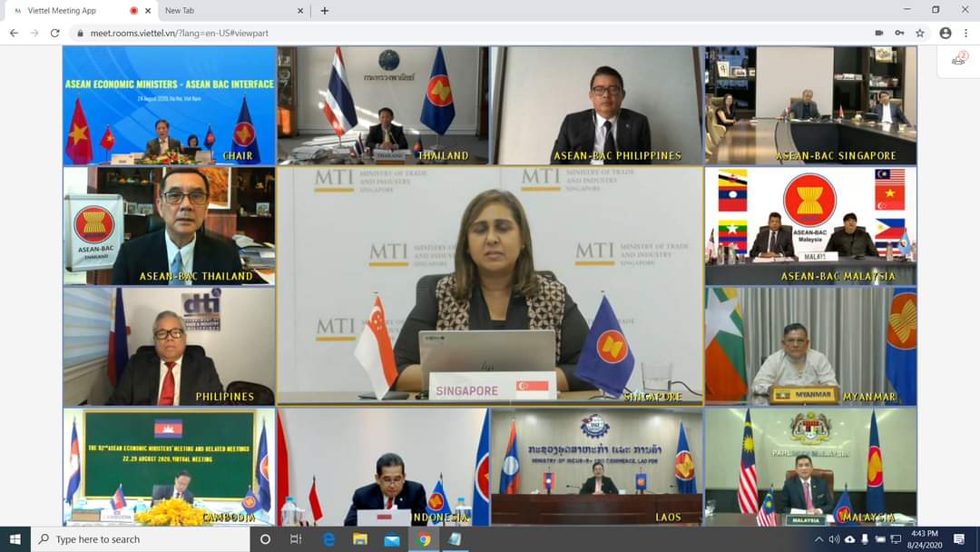Image resolution: width=980 pixels, height=552 pixels.
Task: Bookmark this page with the star icon
Action: [920, 33]
